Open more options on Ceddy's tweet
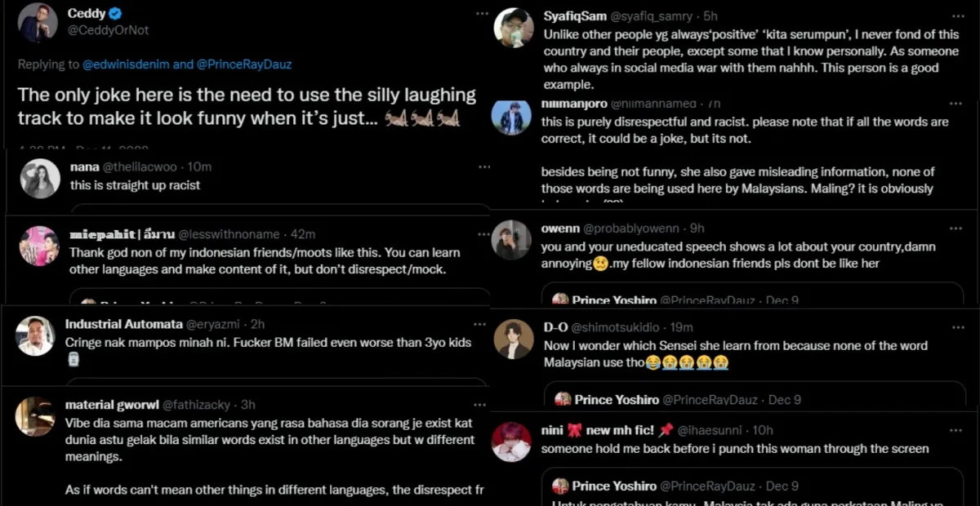Image resolution: width=980 pixels, height=506 pixels. point(483,14)
